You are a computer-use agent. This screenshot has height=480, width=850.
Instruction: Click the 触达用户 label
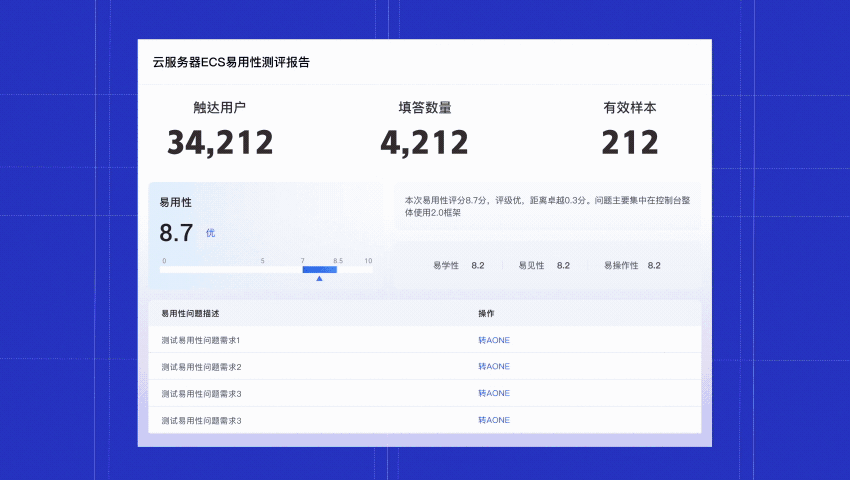[x=220, y=107]
